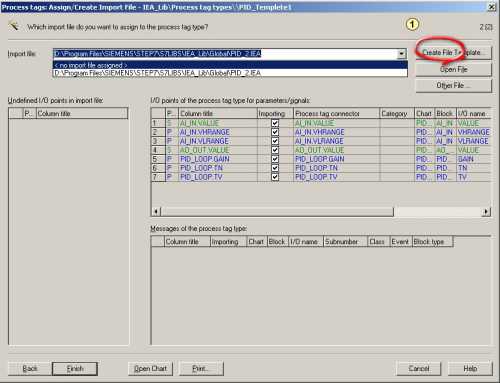Click the Cancel button
Viewport: 500px width, 383px height.
(419, 369)
